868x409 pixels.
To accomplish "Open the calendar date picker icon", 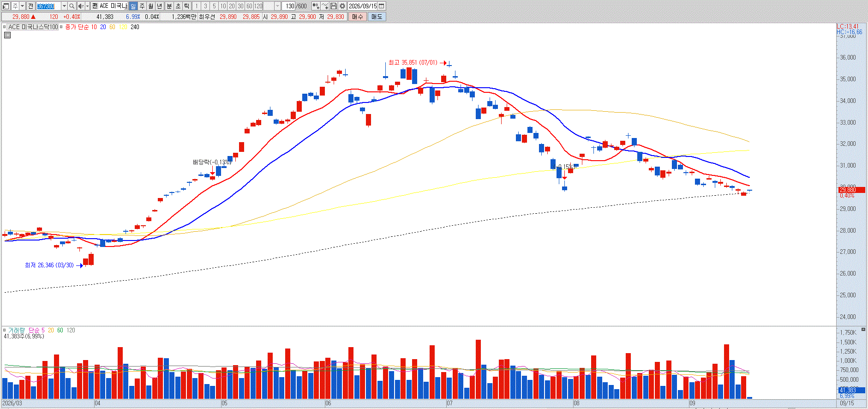I will tap(382, 6).
